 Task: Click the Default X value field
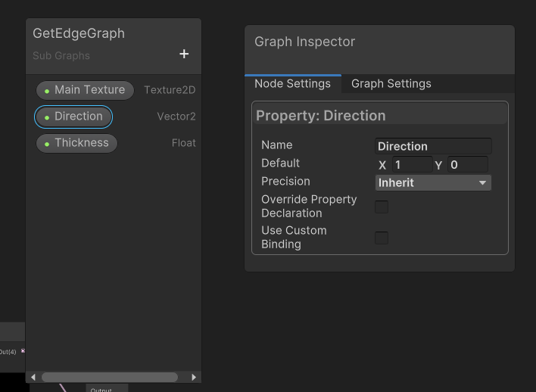coord(412,164)
